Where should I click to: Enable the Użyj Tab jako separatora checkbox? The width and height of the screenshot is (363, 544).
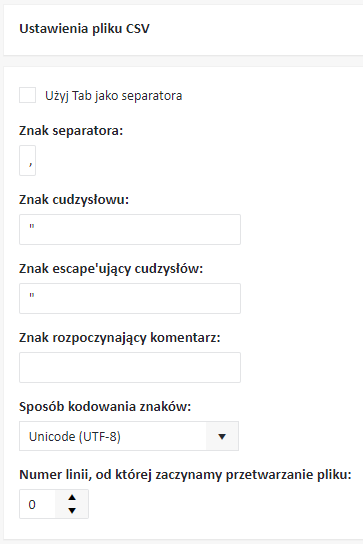pos(27,95)
